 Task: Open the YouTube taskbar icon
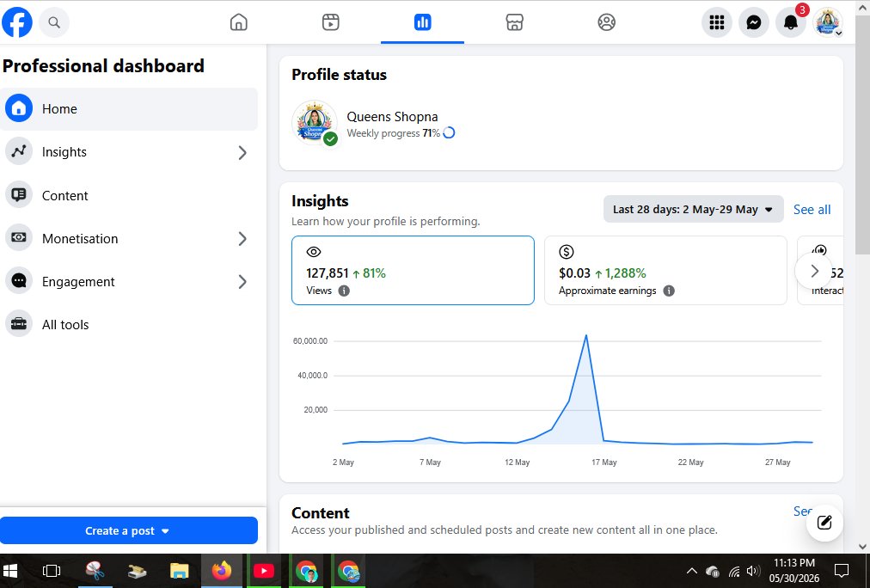click(x=264, y=570)
